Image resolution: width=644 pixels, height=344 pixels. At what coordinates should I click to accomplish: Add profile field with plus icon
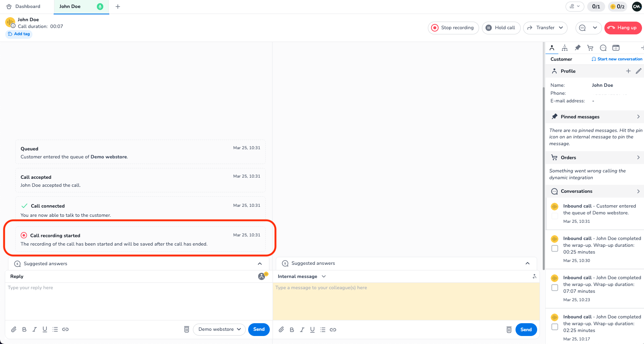pyautogui.click(x=628, y=71)
